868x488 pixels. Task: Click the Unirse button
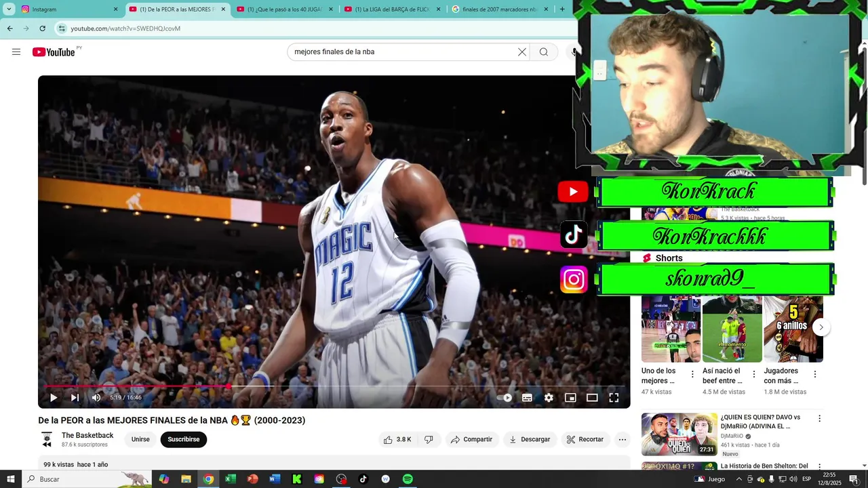pos(140,439)
